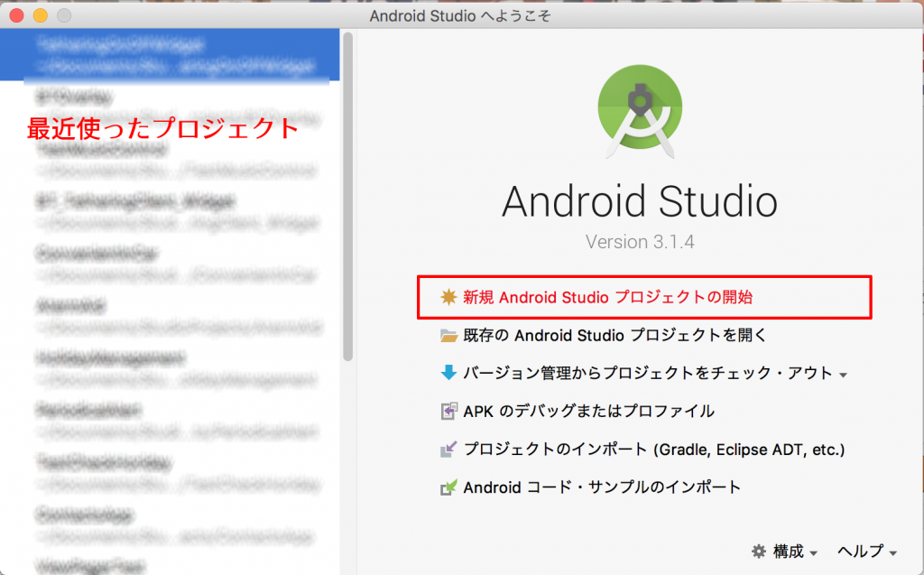Click the folder icon for opening existing project
This screenshot has width=924, height=575.
[448, 336]
